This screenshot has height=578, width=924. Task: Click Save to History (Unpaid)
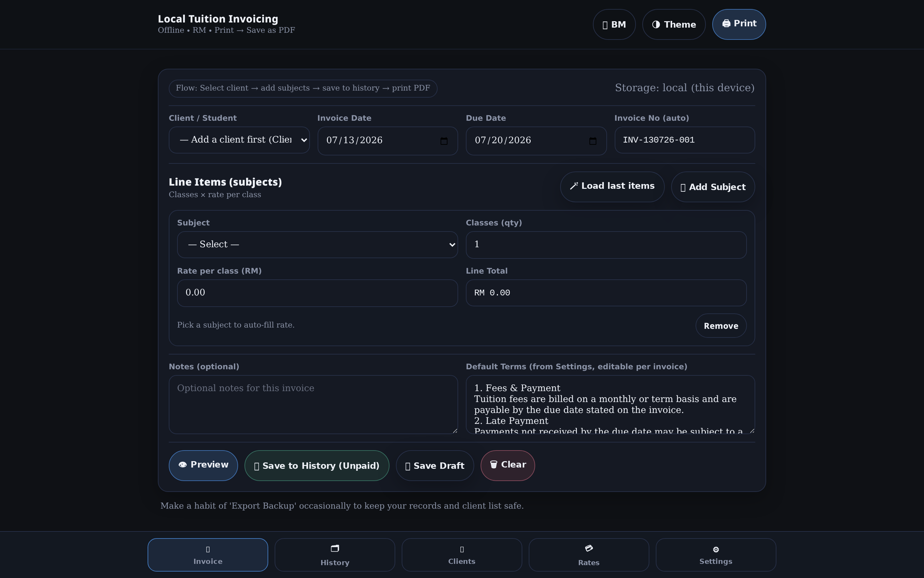317,465
